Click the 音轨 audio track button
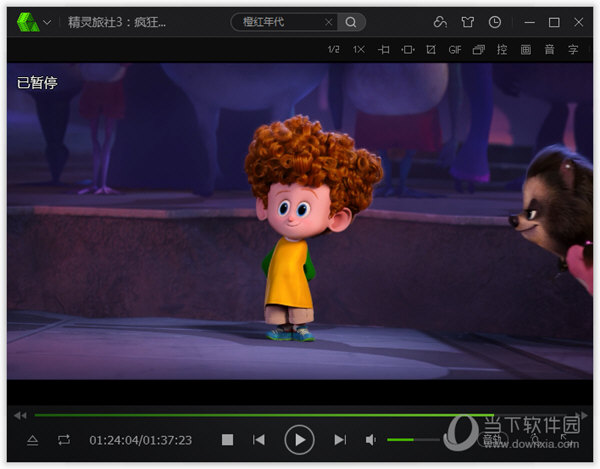 tap(493, 440)
